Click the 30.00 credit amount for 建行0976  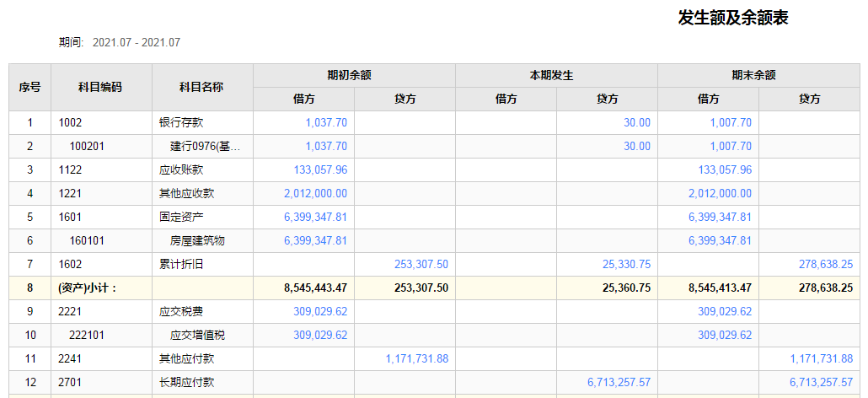tap(636, 147)
